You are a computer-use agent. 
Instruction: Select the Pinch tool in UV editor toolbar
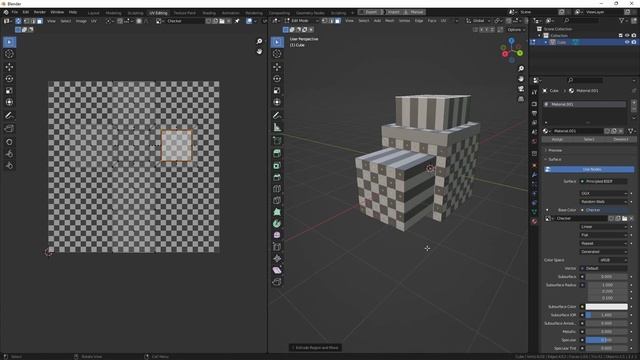[x=9, y=166]
